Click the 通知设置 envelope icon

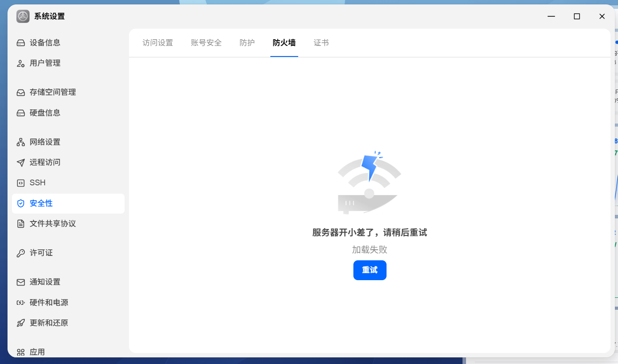pyautogui.click(x=21, y=282)
